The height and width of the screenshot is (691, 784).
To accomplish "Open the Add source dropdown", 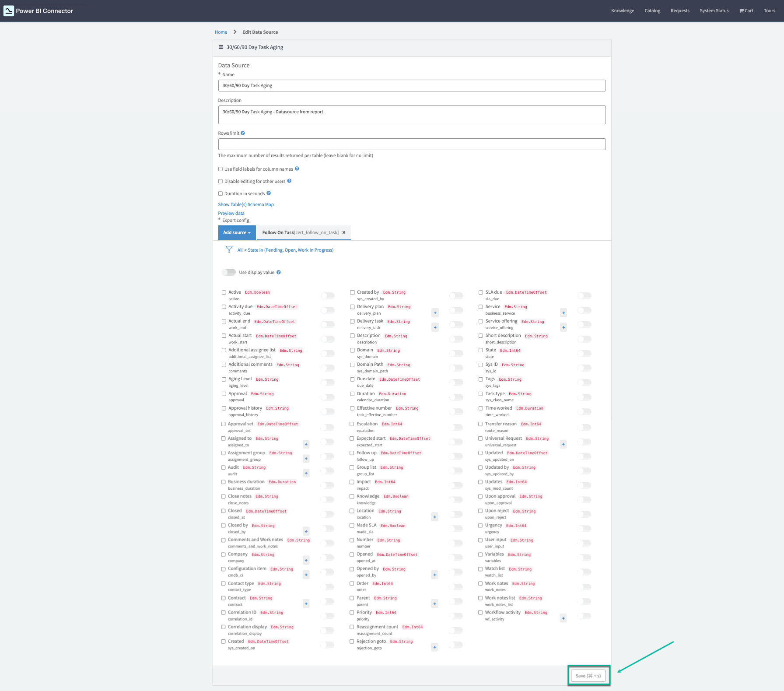I will 237,232.
